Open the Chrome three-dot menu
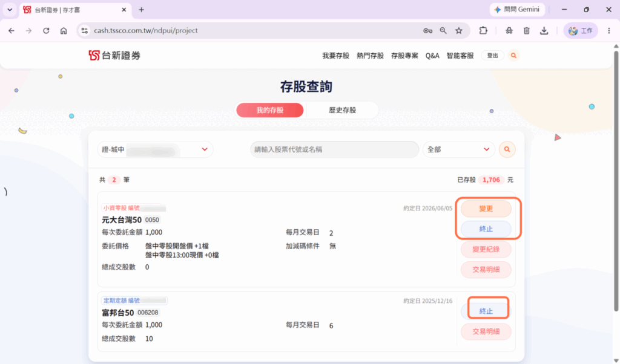Image resolution: width=620 pixels, height=364 pixels. [609, 31]
